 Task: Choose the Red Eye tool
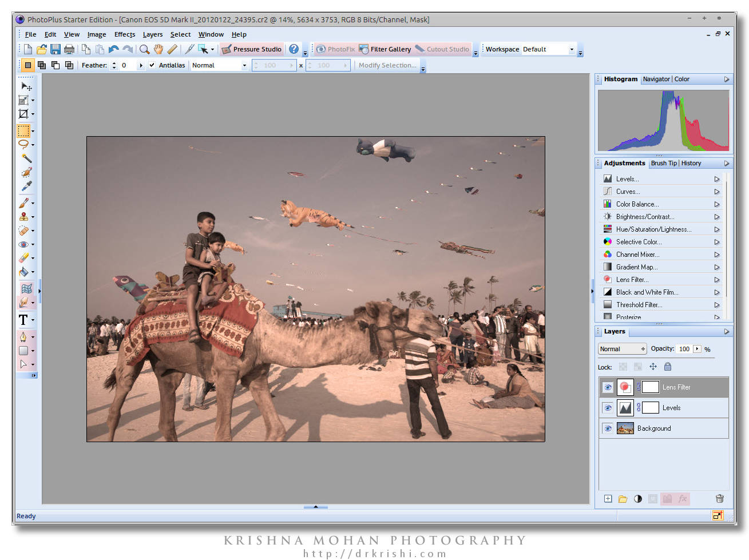pos(23,244)
